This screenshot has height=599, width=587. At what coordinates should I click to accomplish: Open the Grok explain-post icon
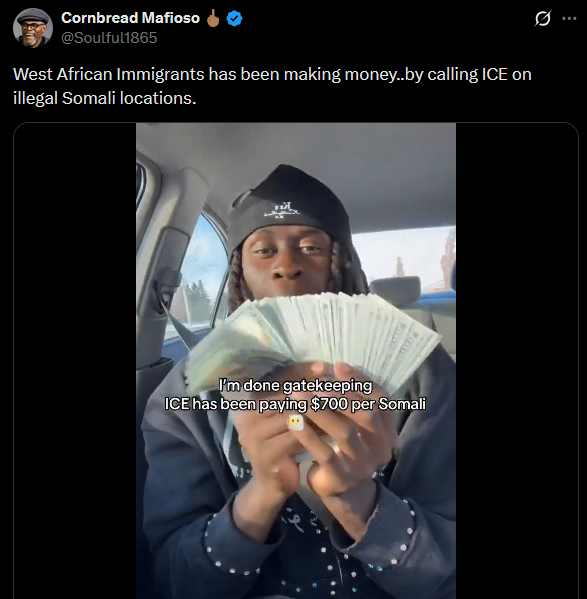[543, 18]
